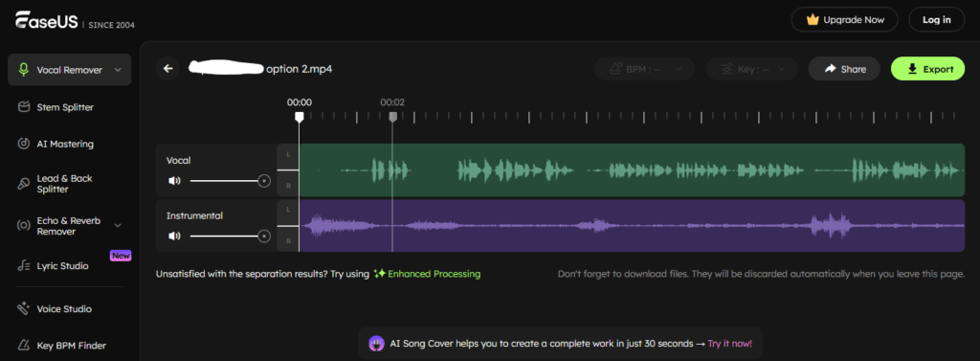Share the separated track
Viewport: 980px width, 361px height.
pos(844,69)
